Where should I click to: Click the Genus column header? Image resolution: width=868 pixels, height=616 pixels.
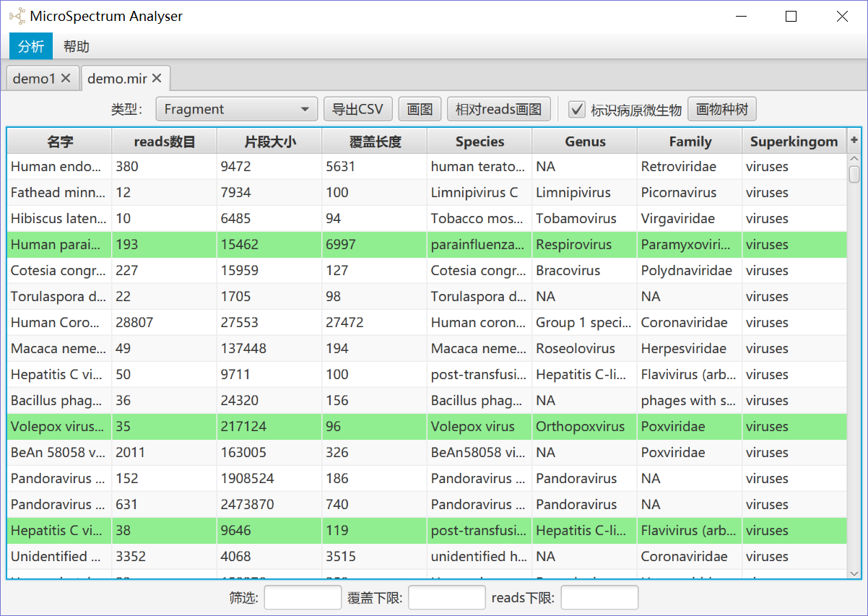(585, 142)
